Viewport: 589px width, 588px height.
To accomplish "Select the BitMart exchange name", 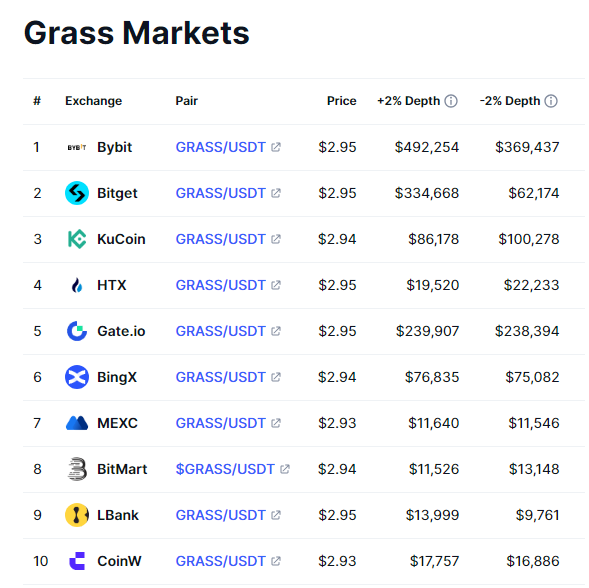I will coord(122,469).
